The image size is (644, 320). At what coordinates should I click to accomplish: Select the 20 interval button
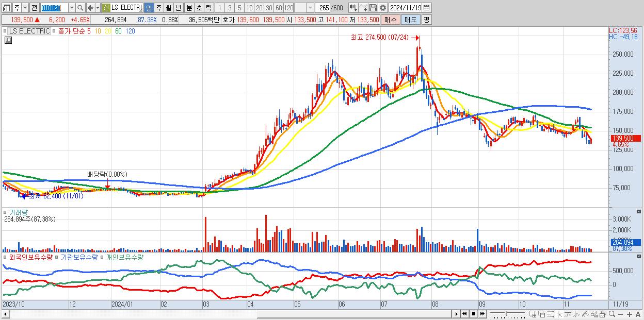click(x=259, y=8)
